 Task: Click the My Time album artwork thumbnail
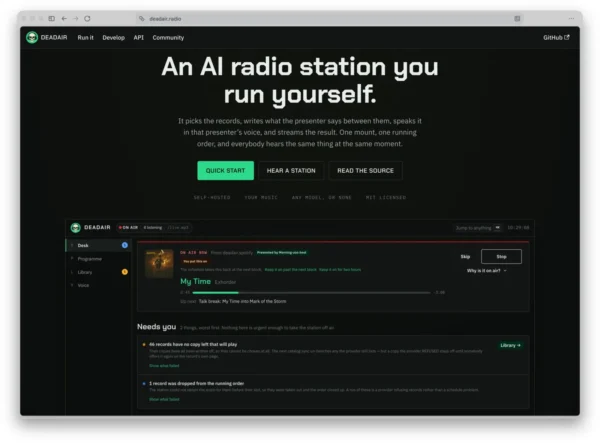pos(159,264)
